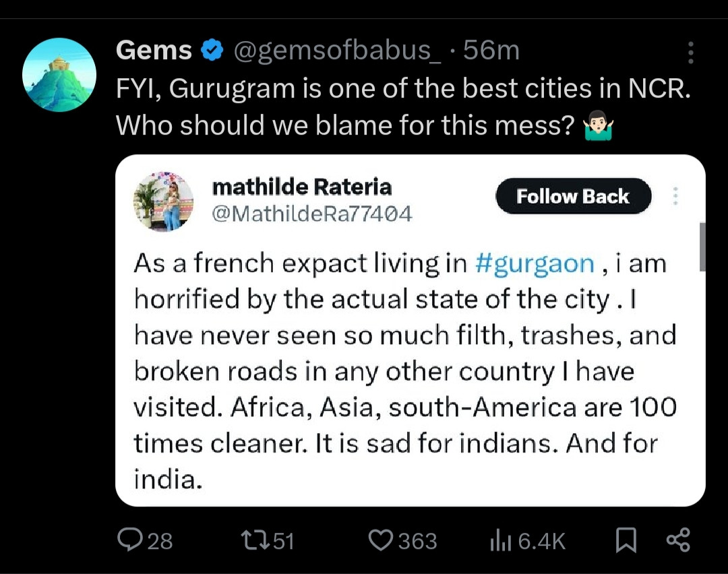This screenshot has width=728, height=574.
Task: View analytics via bar chart icon
Action: click(x=500, y=541)
